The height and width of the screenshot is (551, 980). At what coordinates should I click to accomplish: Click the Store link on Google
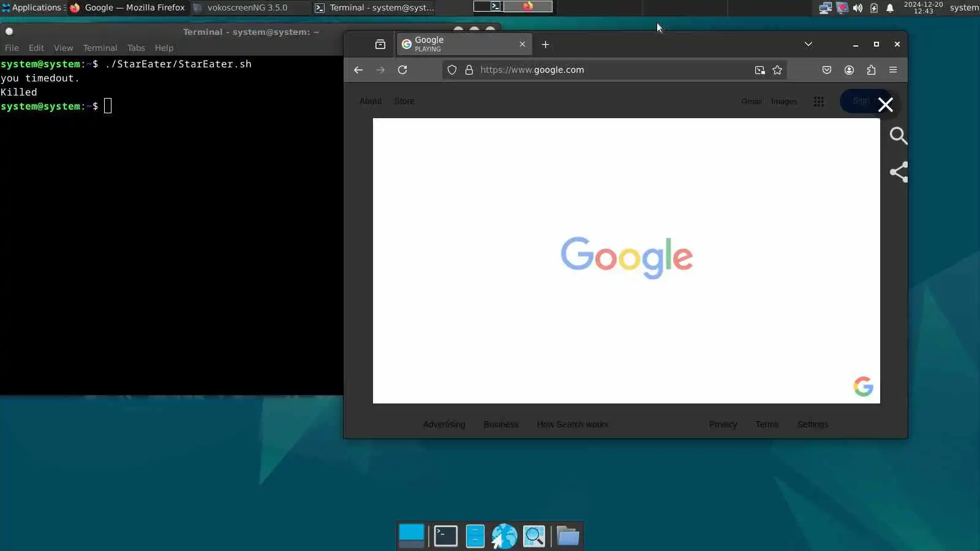pos(404,101)
